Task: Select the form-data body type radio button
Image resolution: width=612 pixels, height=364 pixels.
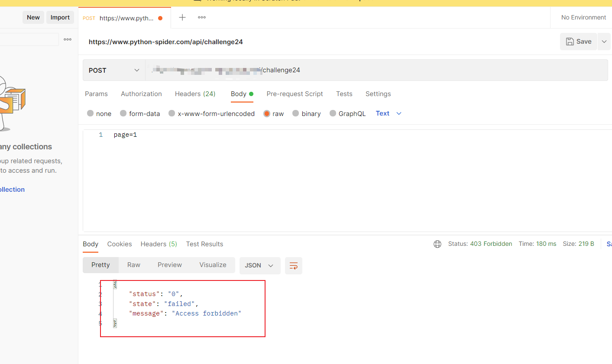Action: pos(123,113)
